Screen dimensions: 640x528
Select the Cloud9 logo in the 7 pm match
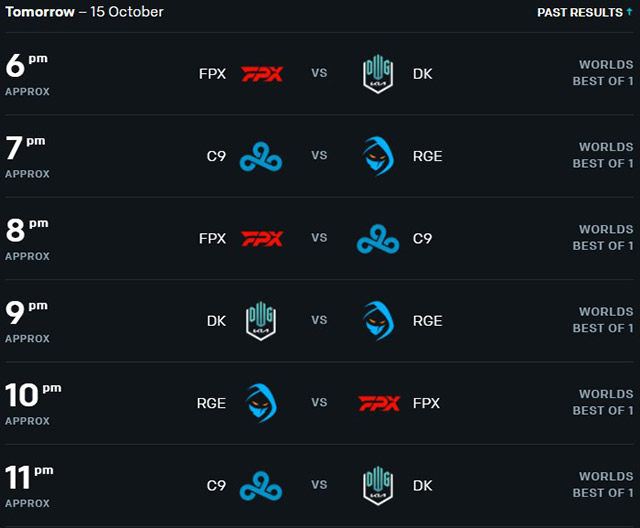click(x=261, y=156)
